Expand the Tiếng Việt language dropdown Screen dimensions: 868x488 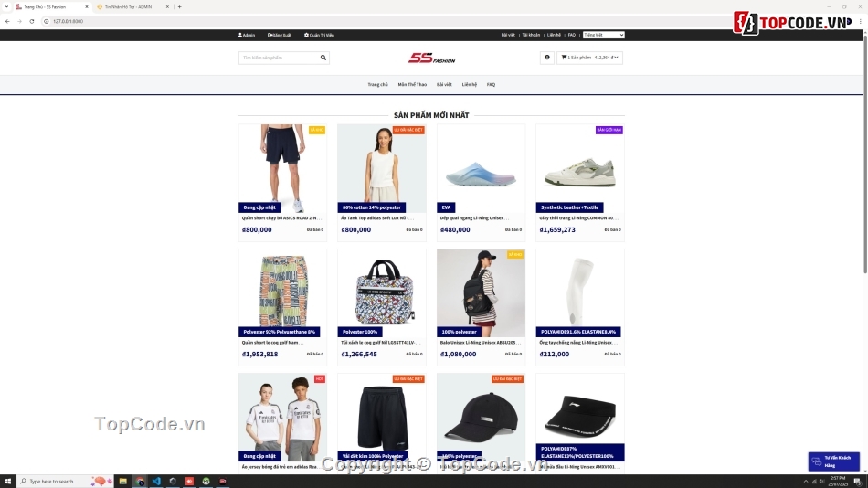pos(603,35)
